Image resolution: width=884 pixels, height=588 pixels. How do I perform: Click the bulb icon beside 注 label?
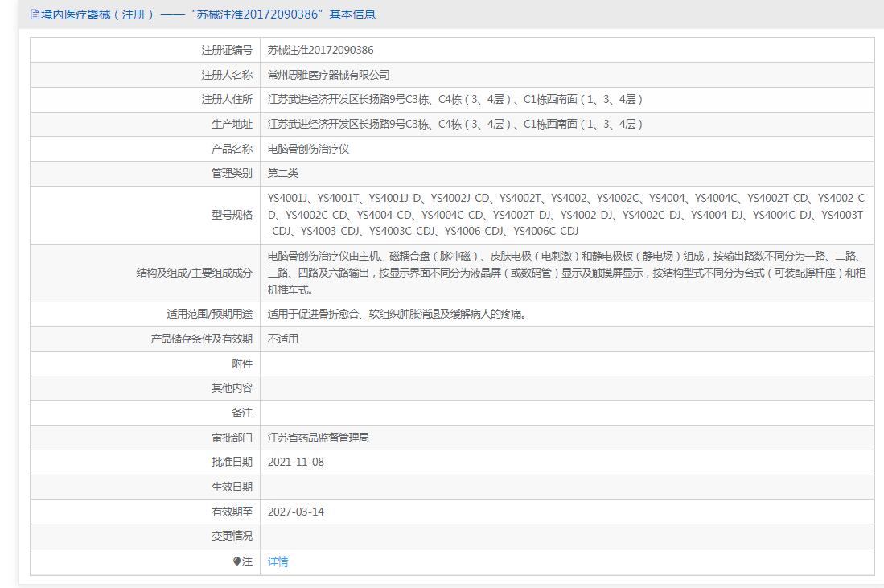236,561
